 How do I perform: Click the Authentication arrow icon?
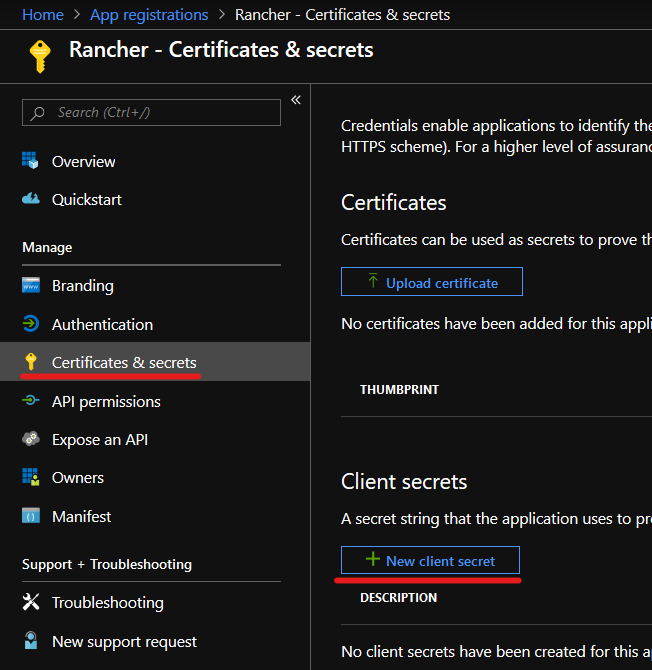[x=31, y=323]
